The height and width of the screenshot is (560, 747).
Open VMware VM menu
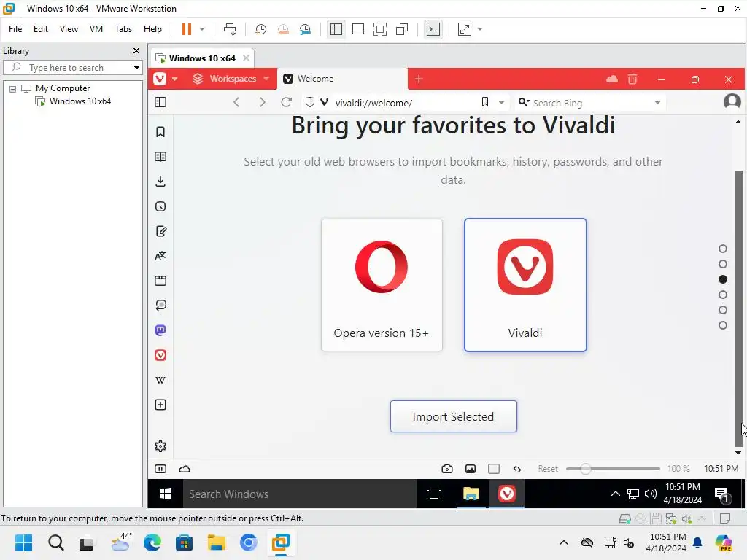pos(96,29)
